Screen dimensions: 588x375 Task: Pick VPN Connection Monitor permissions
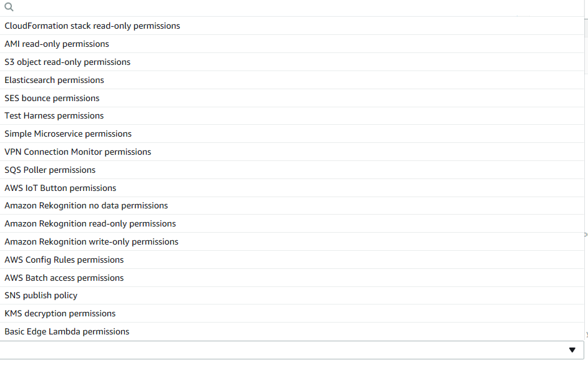(x=78, y=152)
